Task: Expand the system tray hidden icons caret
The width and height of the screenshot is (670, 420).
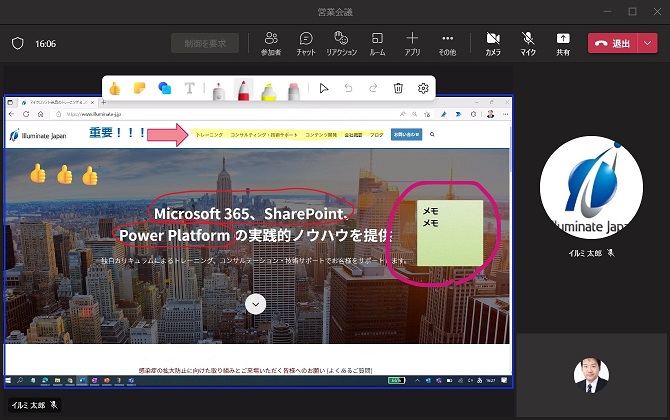Action: point(417,380)
